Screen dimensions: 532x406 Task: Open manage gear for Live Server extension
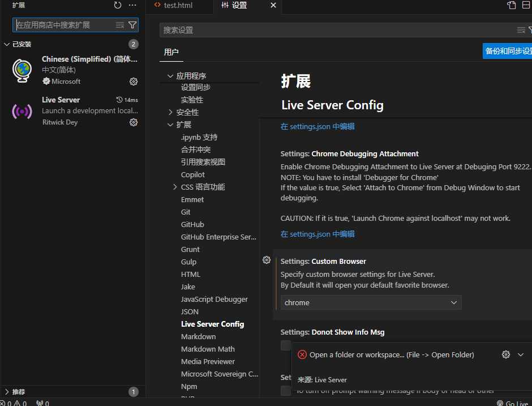point(134,122)
